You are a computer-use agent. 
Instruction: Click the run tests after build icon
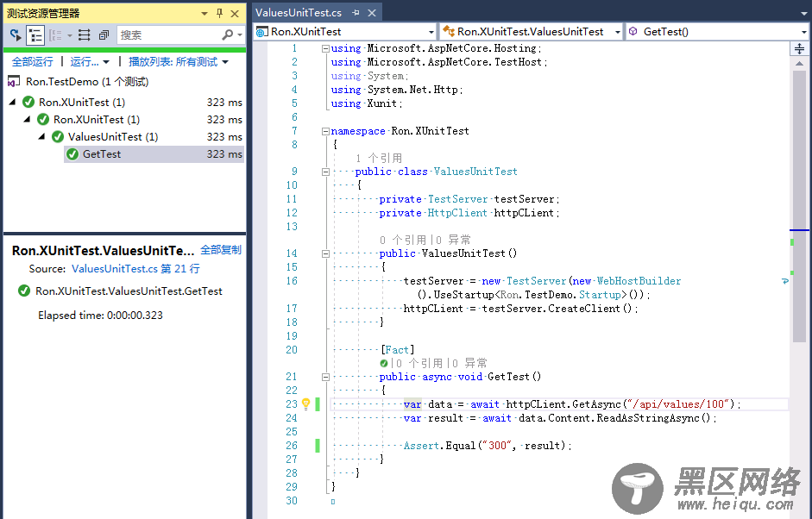coord(16,34)
